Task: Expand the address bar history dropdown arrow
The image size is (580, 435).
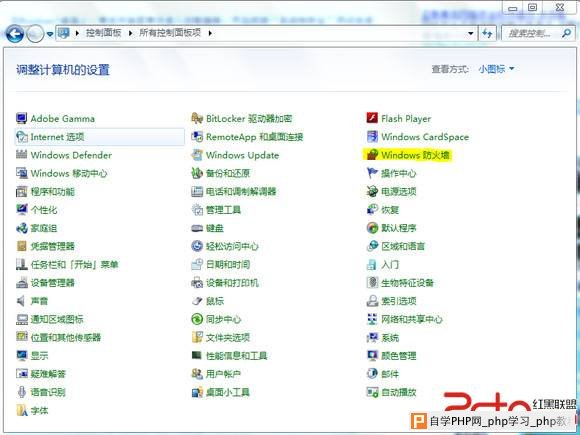Action: point(471,33)
